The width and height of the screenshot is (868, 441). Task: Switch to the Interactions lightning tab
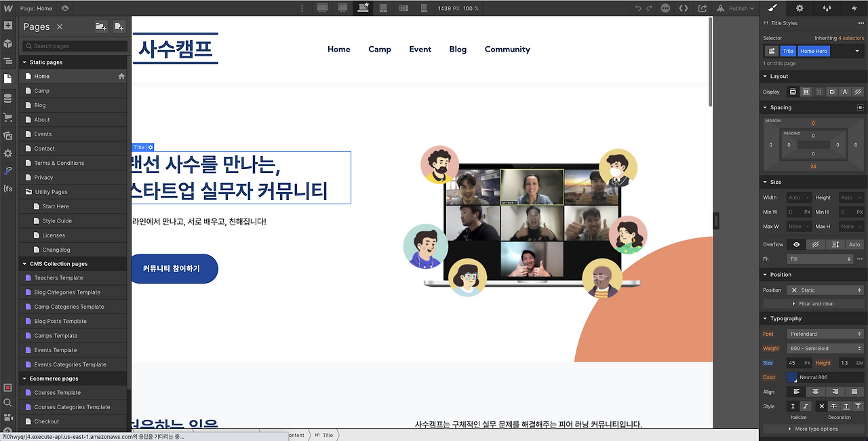(x=854, y=8)
